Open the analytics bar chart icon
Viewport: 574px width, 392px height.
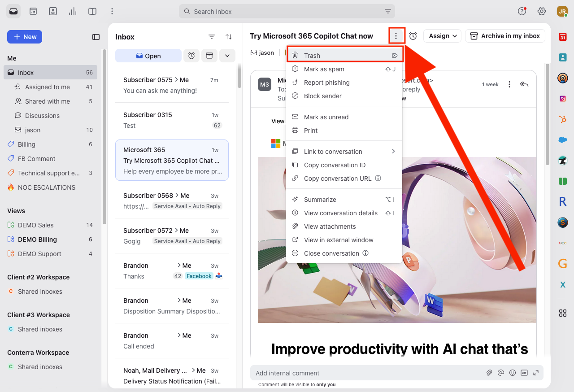click(x=73, y=11)
